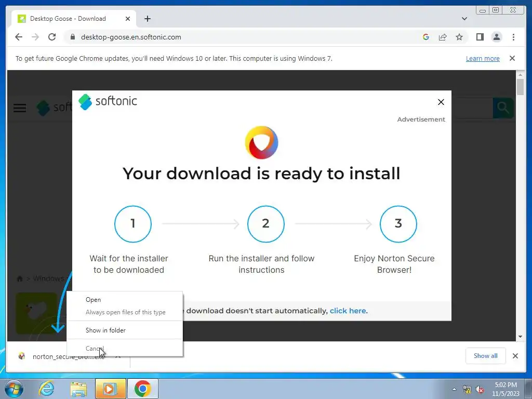Show hidden system tray icons

click(x=454, y=389)
